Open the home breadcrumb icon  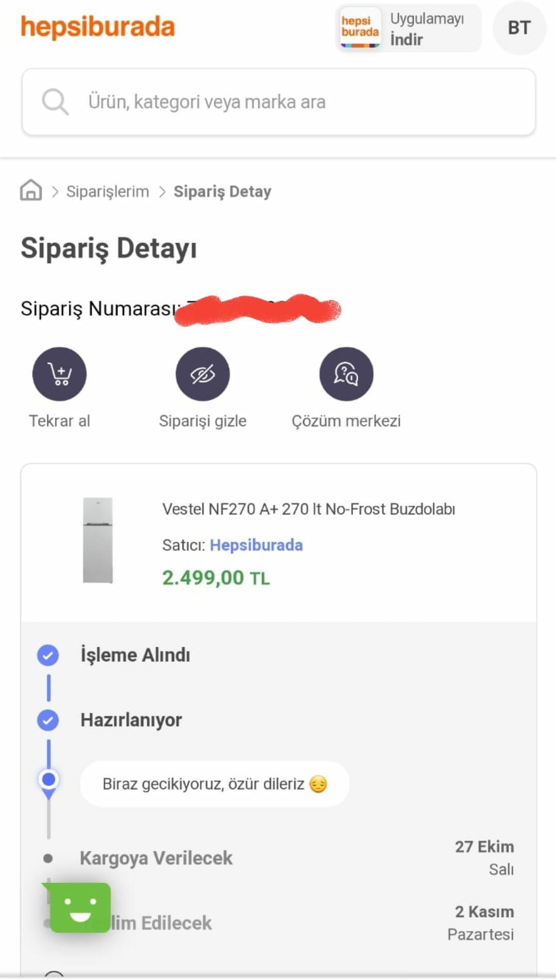coord(31,190)
